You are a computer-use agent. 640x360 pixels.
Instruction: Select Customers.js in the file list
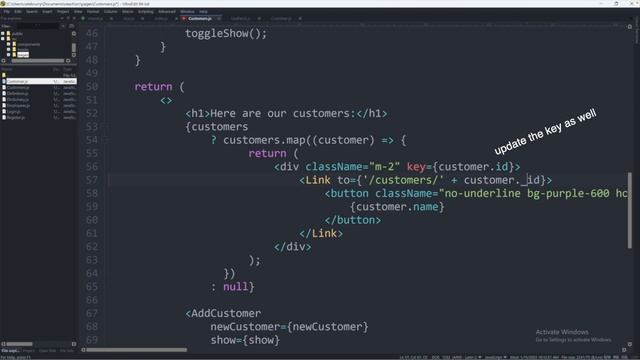(18, 87)
